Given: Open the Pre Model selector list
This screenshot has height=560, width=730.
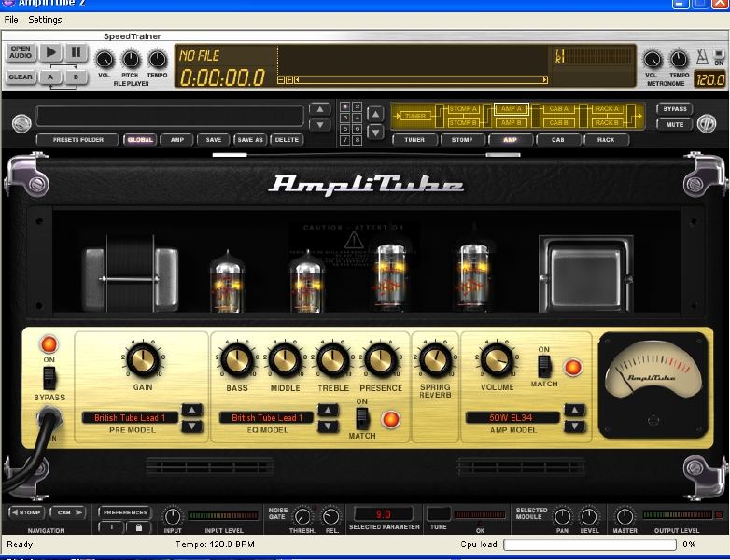Looking at the screenshot, I should click(130, 418).
